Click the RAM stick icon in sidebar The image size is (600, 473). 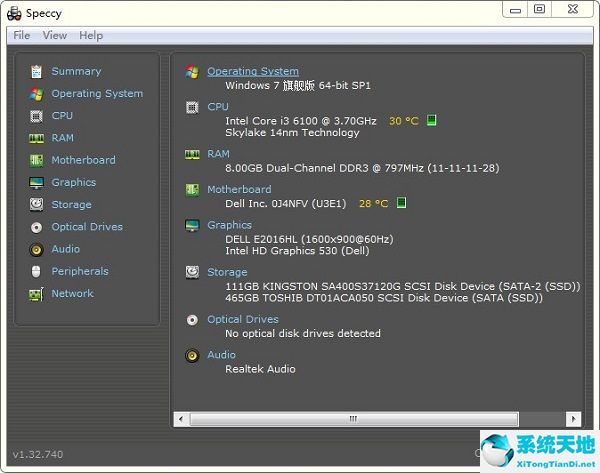point(36,138)
